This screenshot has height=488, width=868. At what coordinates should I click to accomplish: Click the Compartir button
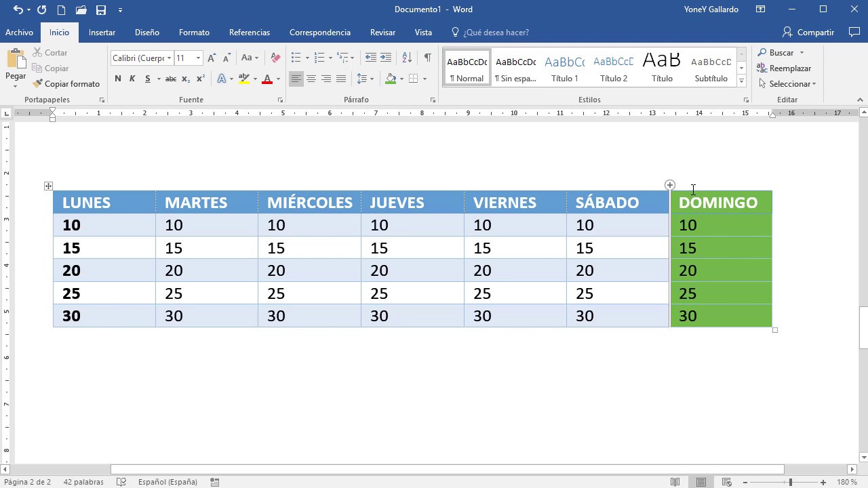[x=808, y=33]
